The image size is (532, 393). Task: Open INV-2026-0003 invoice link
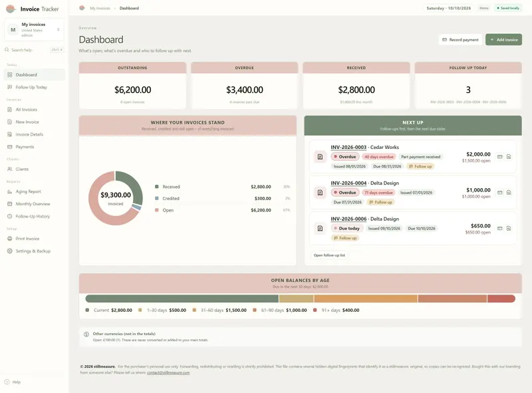click(348, 147)
